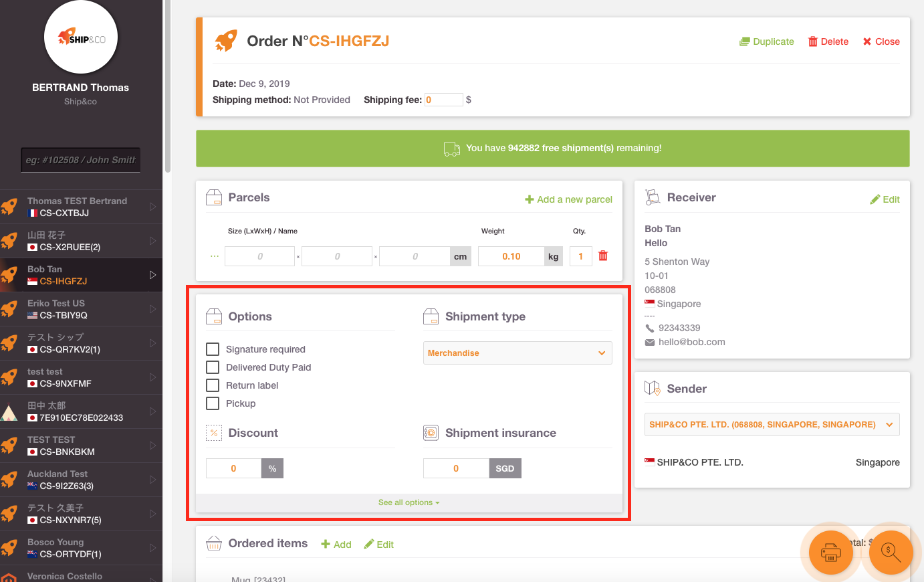
Task: Click the rocket icon of Thomas TEST Bertrand order
Action: pos(9,207)
